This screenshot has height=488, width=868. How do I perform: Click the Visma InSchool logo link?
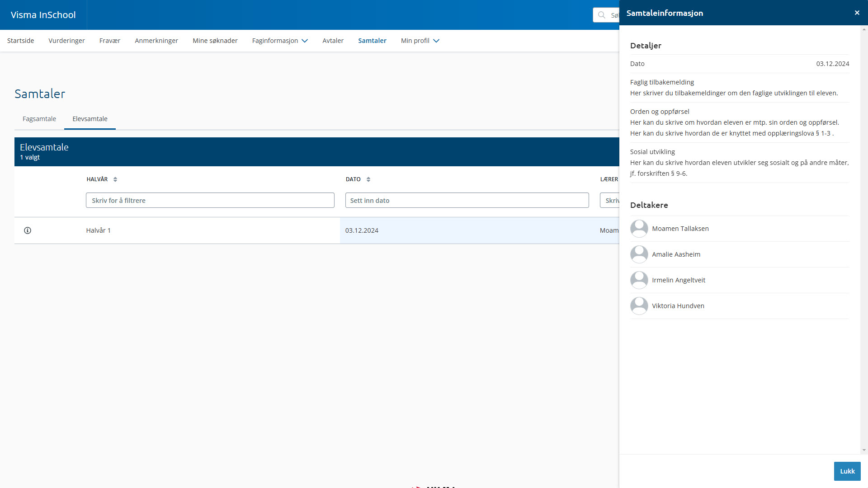tap(43, 15)
